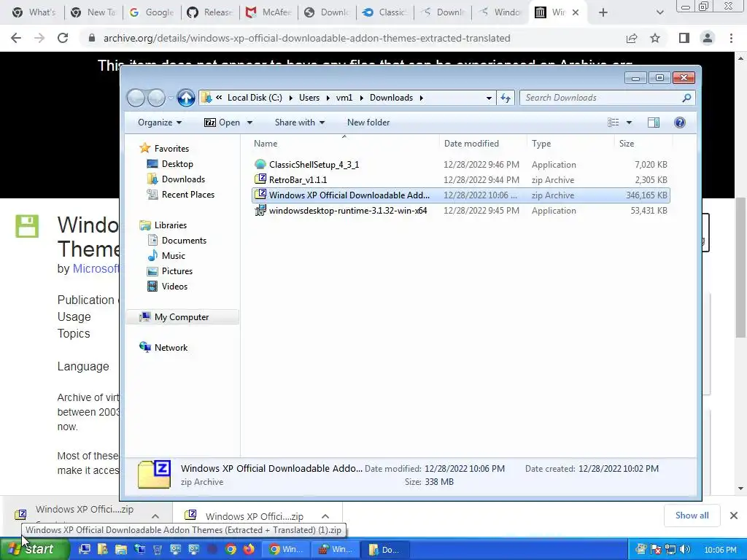The width and height of the screenshot is (747, 560).
Task: Select Windows XP Official Downloadable Add... file
Action: 461,195
